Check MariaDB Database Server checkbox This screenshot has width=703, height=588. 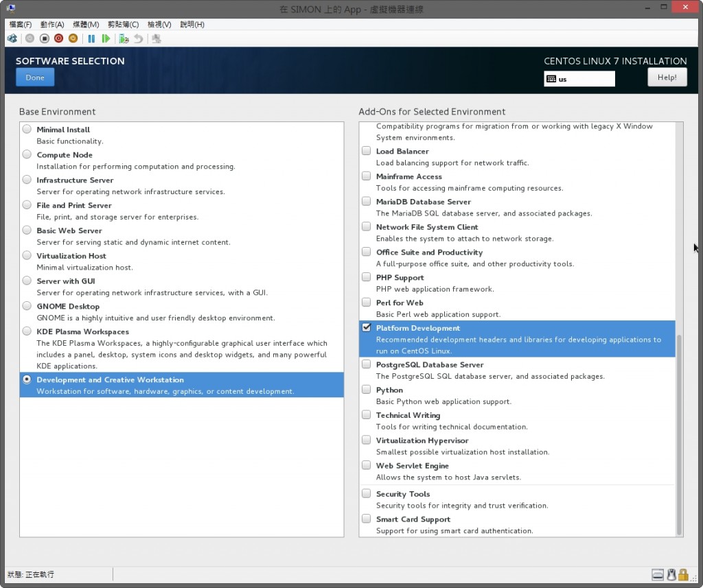[367, 201]
